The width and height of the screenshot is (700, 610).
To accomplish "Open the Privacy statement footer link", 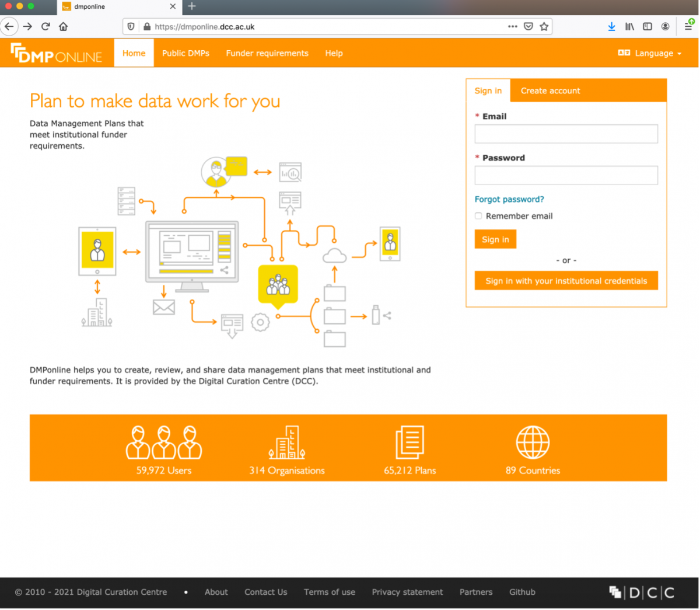I will point(407,592).
